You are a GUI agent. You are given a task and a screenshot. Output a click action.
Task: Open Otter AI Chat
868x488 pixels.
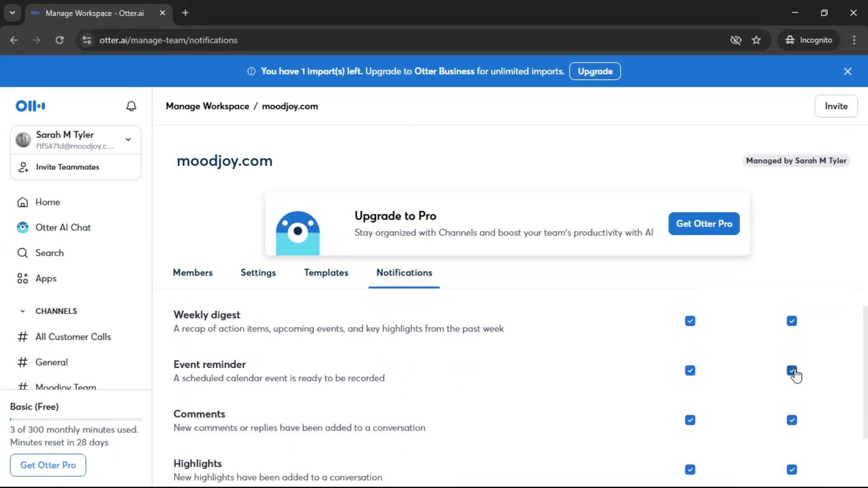(63, 227)
